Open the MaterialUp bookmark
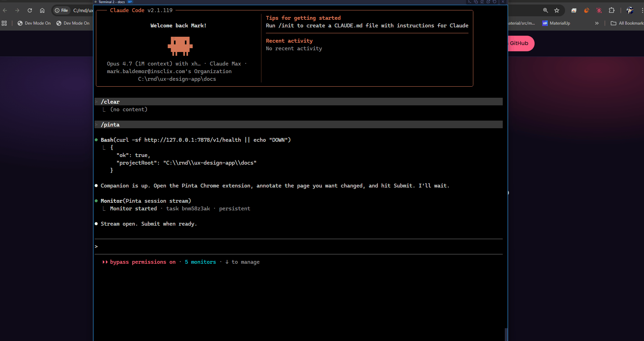Screen dimensions: 644x341 556,23
